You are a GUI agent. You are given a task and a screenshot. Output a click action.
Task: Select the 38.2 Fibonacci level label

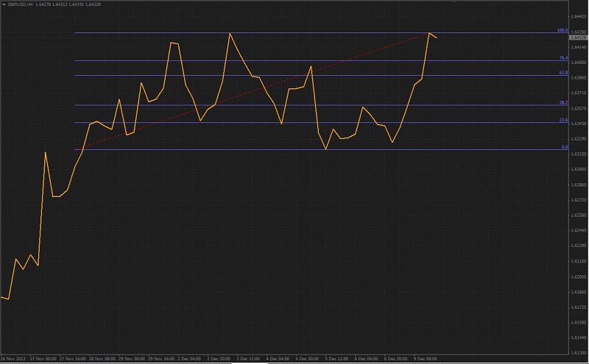(563, 102)
